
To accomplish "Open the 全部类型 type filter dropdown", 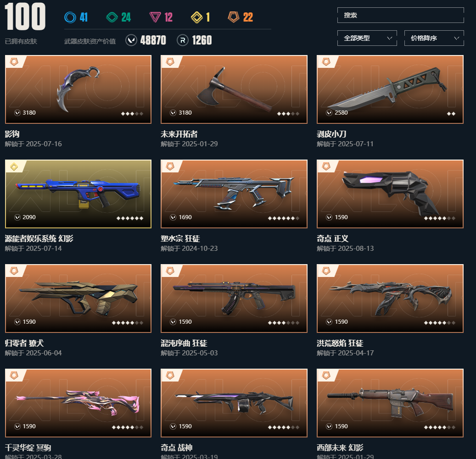I will [367, 38].
